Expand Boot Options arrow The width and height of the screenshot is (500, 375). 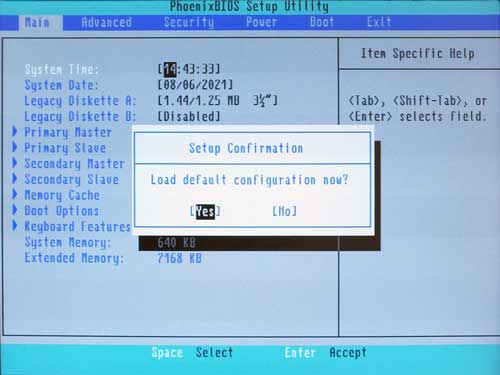15,210
